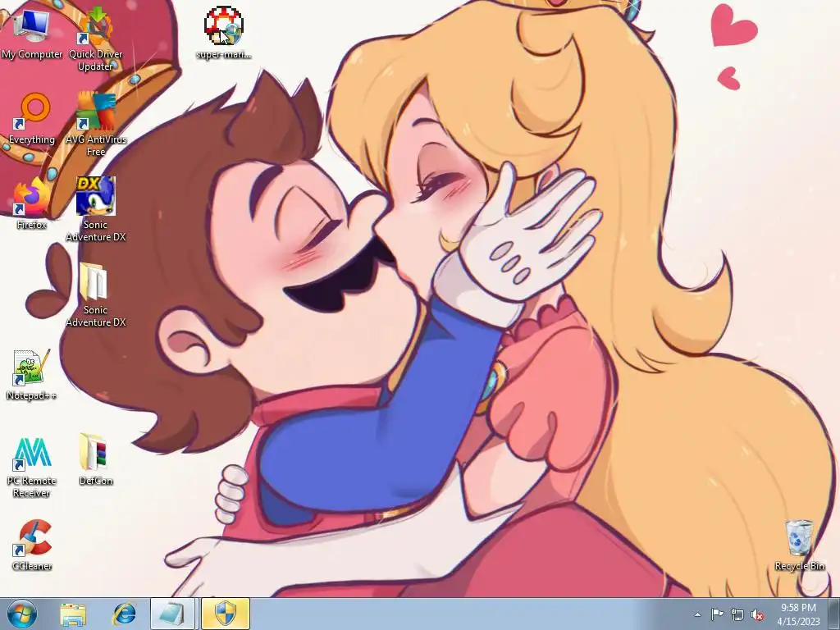Select the Firefox desktop shortcut
The width and height of the screenshot is (840, 630).
click(x=32, y=203)
